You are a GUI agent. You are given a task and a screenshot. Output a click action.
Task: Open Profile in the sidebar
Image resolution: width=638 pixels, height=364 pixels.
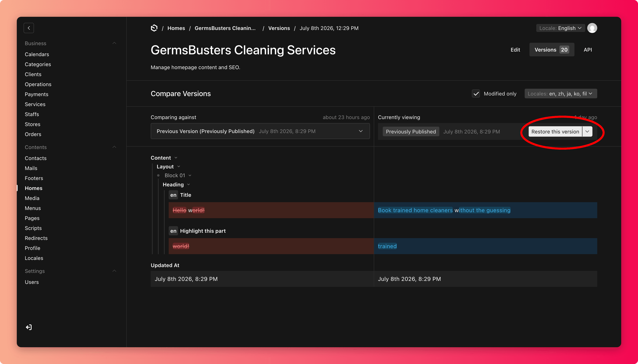coord(33,248)
